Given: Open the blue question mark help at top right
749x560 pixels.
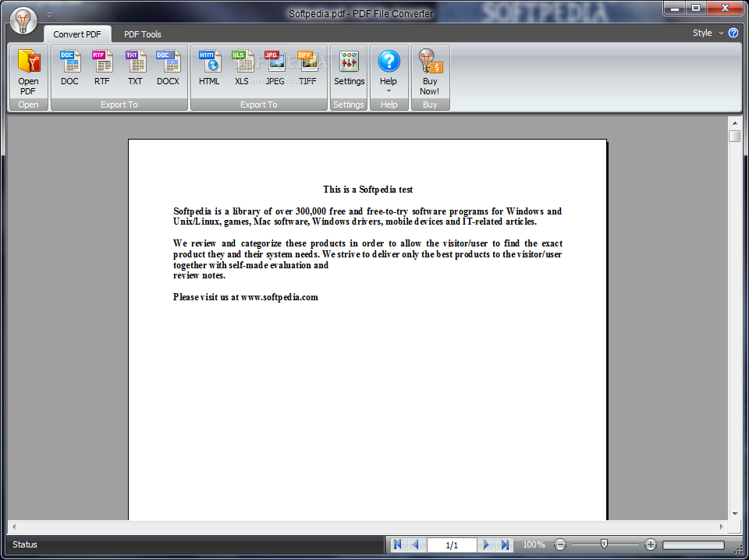Looking at the screenshot, I should click(733, 33).
